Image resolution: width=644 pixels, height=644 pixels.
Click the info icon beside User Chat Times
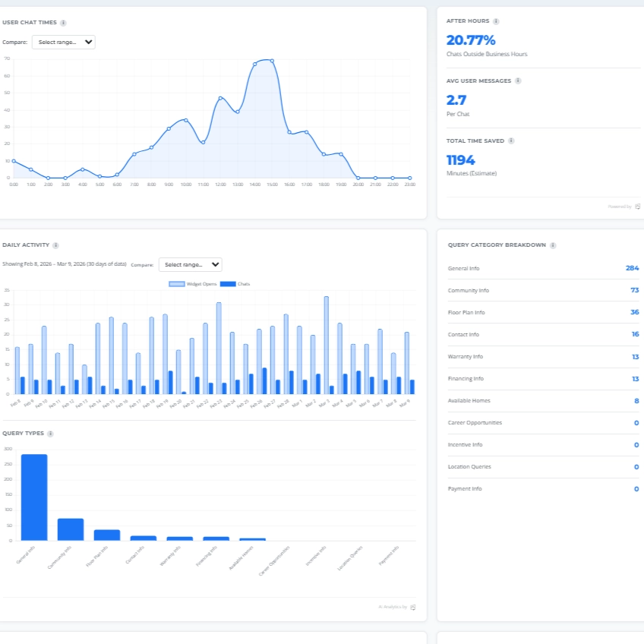click(63, 23)
